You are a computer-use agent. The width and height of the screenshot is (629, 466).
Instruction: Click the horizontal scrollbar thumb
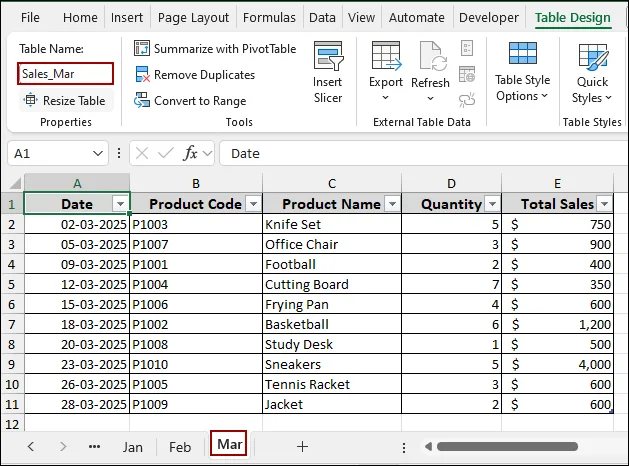click(x=507, y=446)
